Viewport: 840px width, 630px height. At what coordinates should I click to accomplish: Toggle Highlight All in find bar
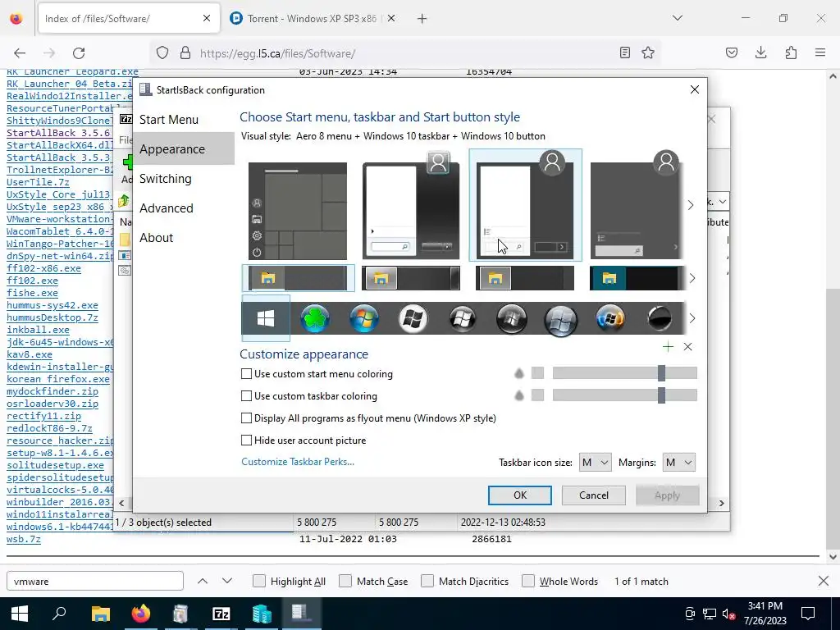pos(258,582)
